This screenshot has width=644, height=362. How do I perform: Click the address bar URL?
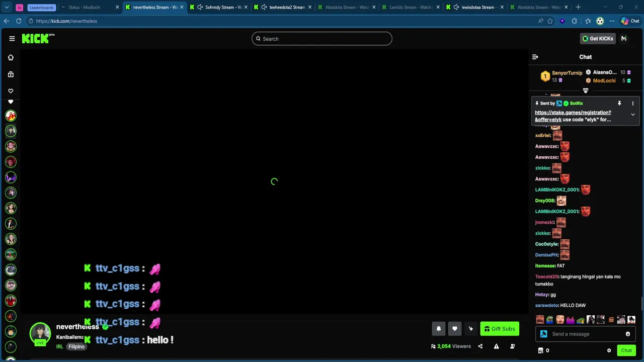66,21
